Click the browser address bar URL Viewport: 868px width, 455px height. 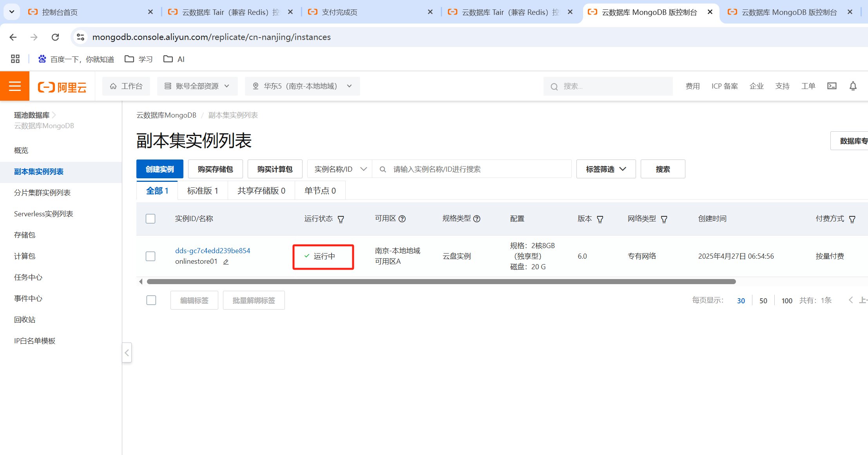point(212,37)
